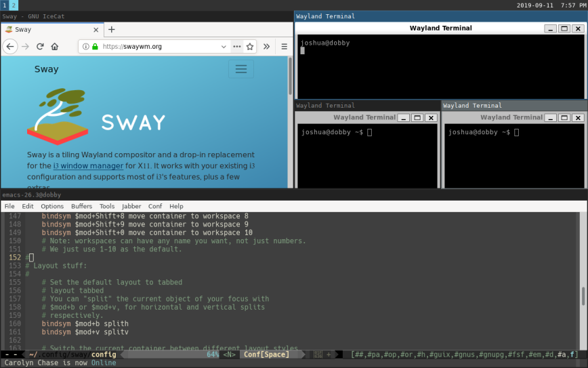Open the Emacs Help menu

tap(176, 206)
